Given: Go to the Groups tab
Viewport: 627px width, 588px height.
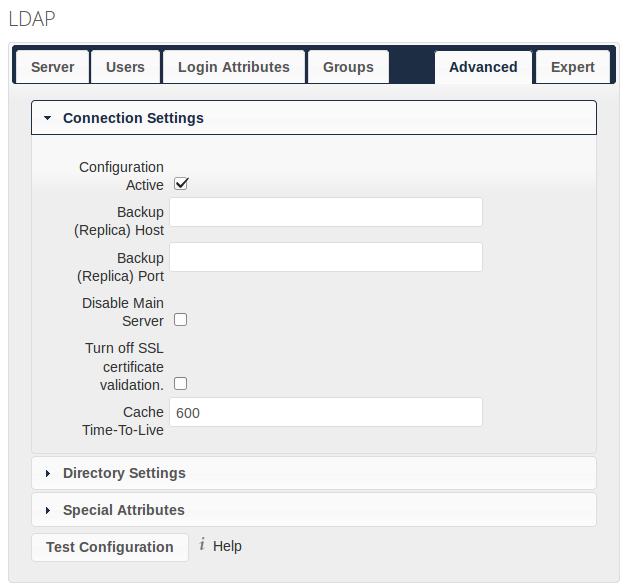Looking at the screenshot, I should coord(348,67).
